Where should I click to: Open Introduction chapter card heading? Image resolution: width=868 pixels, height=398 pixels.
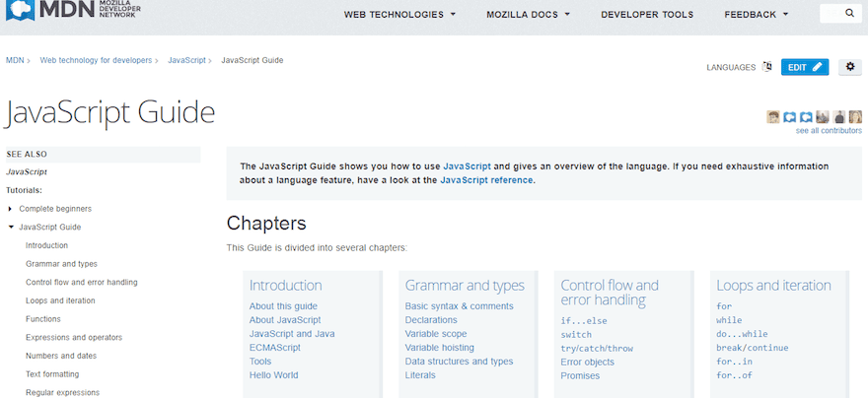[285, 286]
